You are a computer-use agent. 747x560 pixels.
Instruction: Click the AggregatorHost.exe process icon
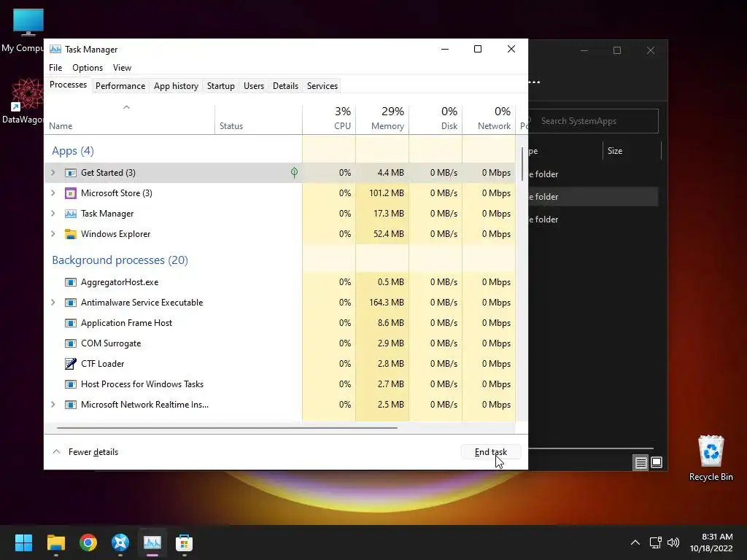(71, 282)
